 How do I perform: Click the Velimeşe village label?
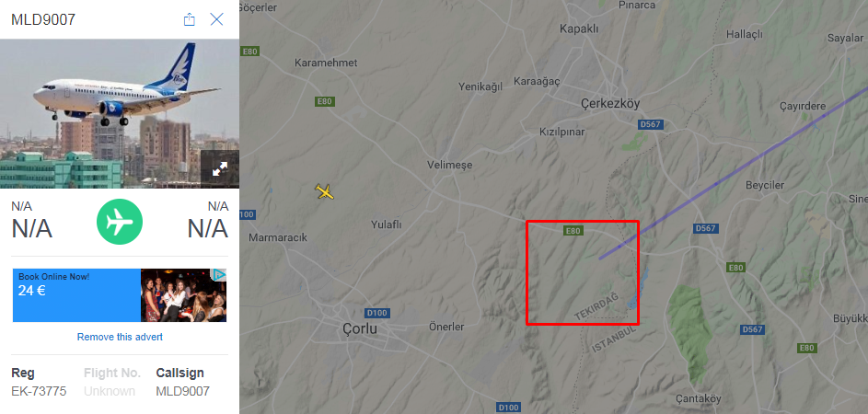point(449,165)
